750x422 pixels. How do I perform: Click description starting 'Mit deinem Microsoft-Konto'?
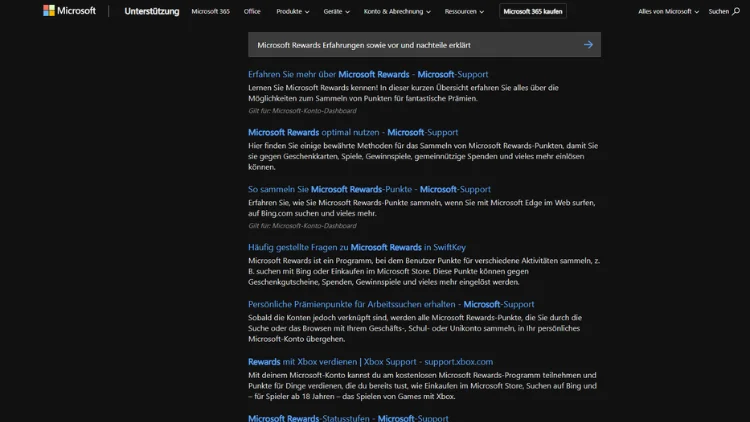click(x=422, y=386)
